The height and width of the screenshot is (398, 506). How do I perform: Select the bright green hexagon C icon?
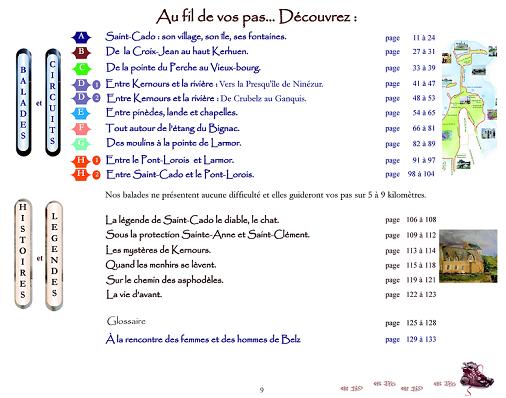[81, 68]
